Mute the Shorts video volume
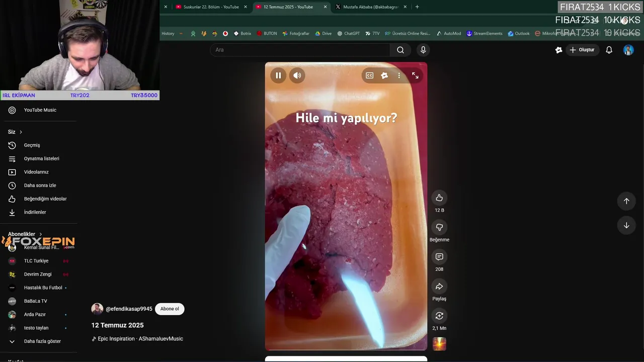This screenshot has width=644, height=362. coord(297,75)
